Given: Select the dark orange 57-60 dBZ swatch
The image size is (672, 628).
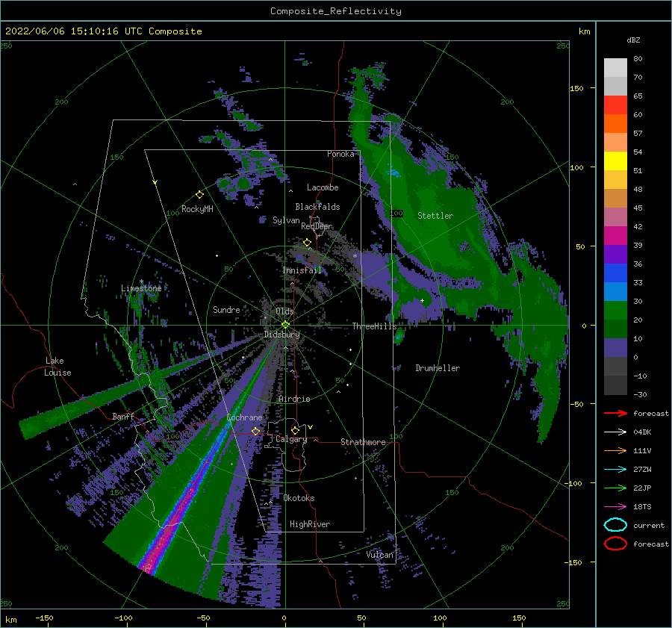Looking at the screenshot, I should tap(615, 124).
